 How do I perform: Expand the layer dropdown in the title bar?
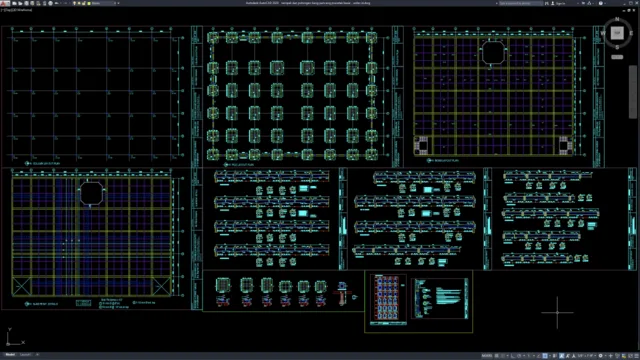[115, 3]
